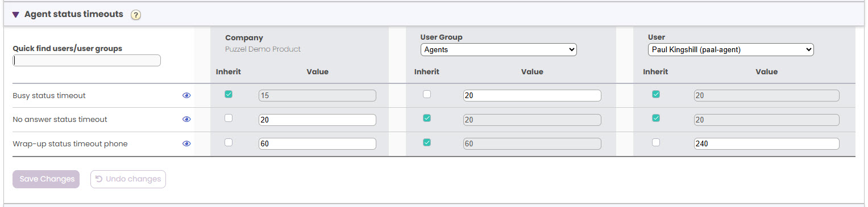Uncheck User inherit for Busy status timeout
This screenshot has height=207, width=868.
[x=656, y=94]
